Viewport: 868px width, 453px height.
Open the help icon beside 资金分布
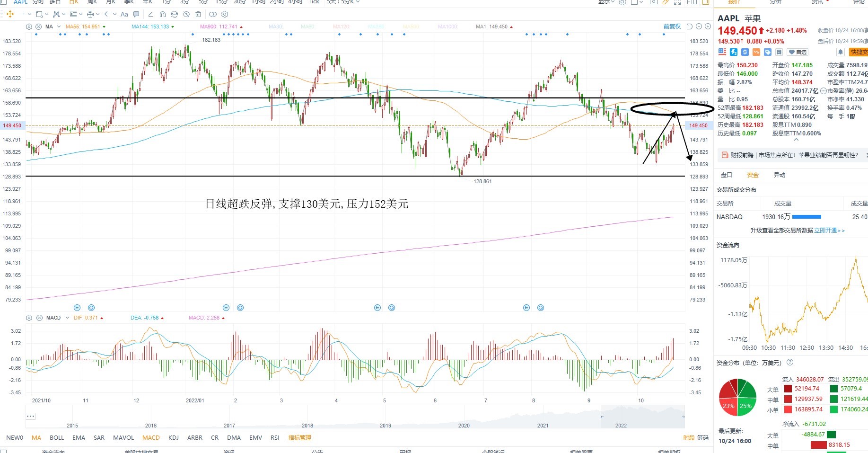[x=790, y=363]
